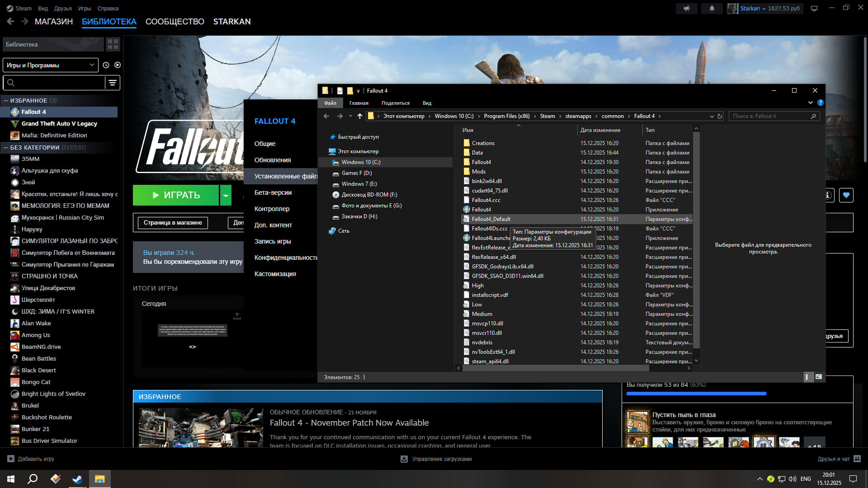Expand Explorer ribbon chevron

click(811, 103)
